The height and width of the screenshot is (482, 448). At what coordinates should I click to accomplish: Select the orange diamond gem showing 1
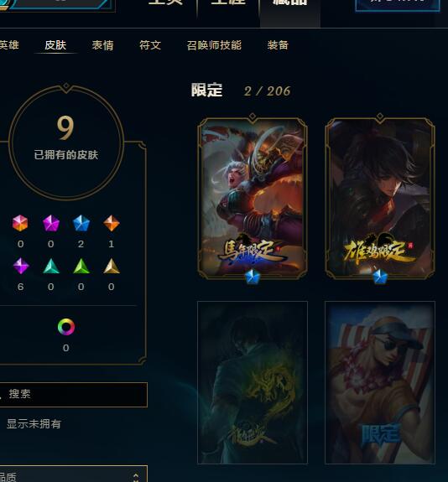click(x=112, y=223)
